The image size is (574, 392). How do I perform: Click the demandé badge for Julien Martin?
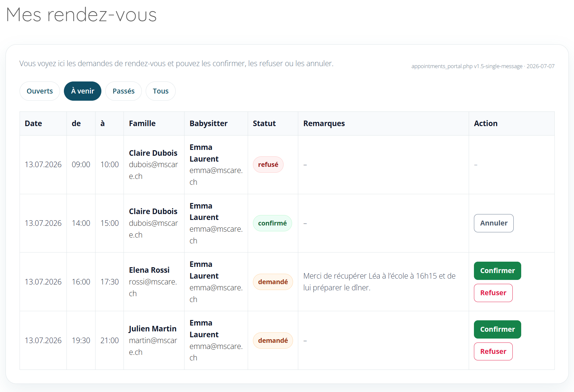click(273, 341)
